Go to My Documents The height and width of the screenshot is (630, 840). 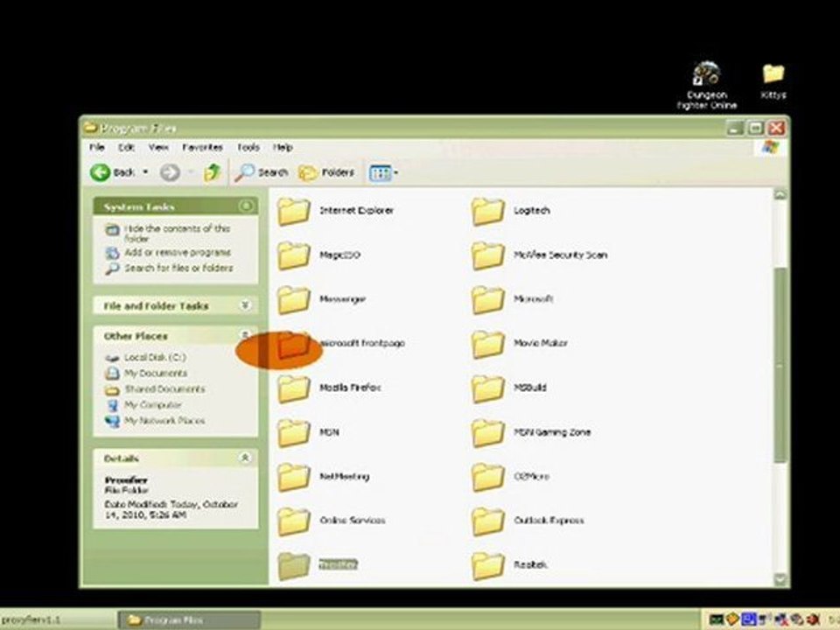156,373
